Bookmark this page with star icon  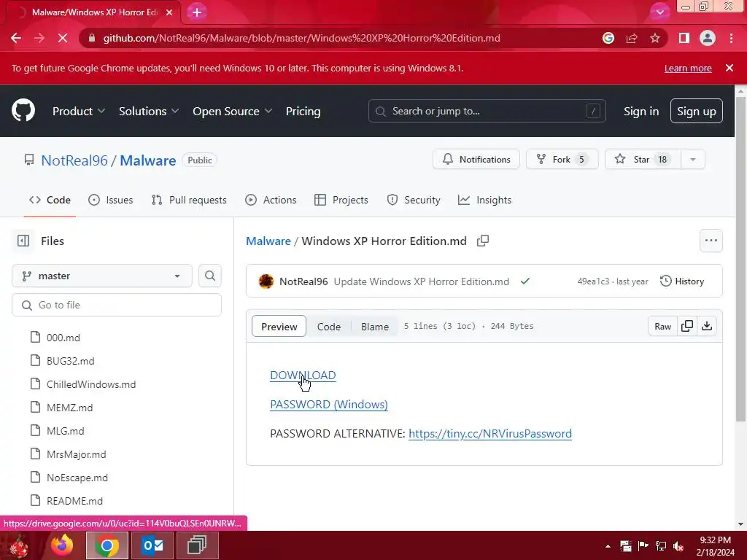(655, 38)
